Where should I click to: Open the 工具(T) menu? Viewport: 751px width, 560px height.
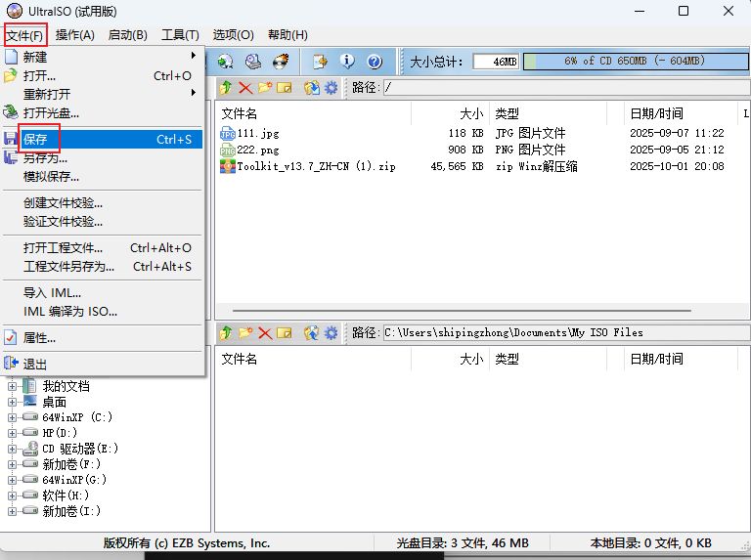tap(179, 35)
